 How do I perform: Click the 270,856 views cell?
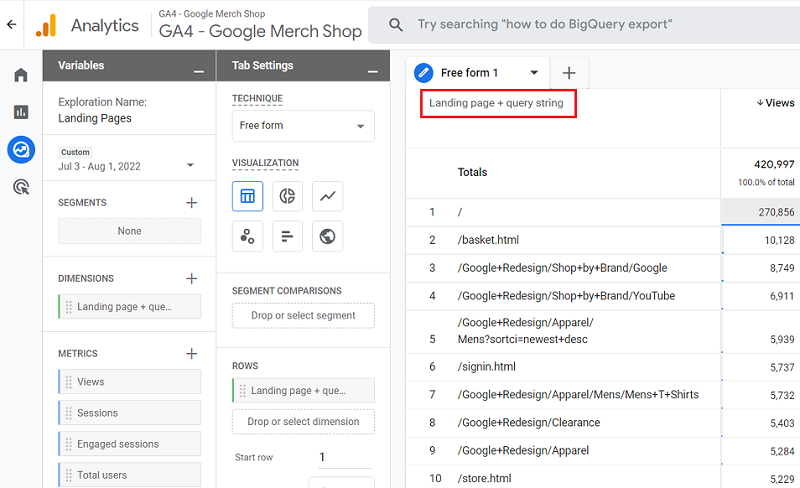(760, 212)
